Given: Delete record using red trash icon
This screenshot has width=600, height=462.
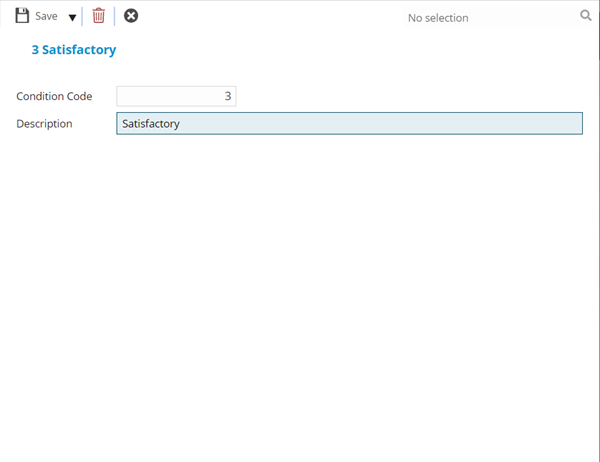Looking at the screenshot, I should click(x=98, y=16).
